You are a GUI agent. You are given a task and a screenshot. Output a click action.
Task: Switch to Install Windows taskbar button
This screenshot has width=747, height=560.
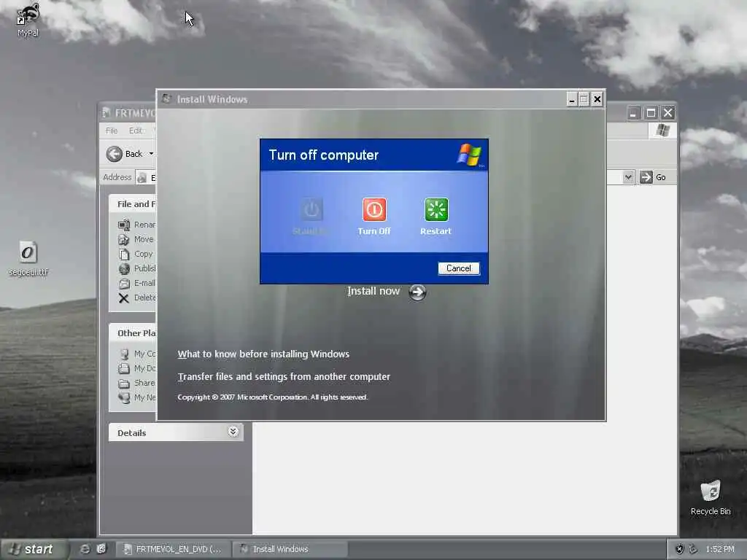pos(290,549)
